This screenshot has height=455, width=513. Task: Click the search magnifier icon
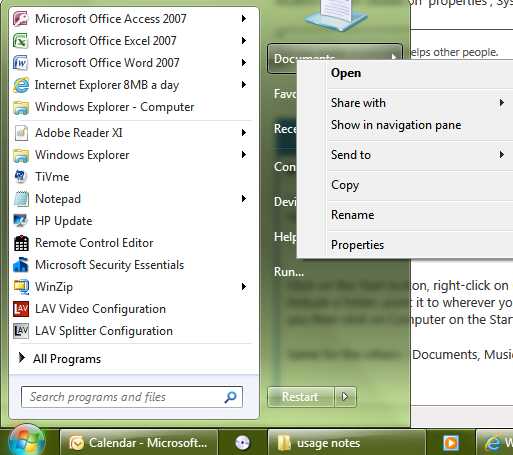coord(231,397)
